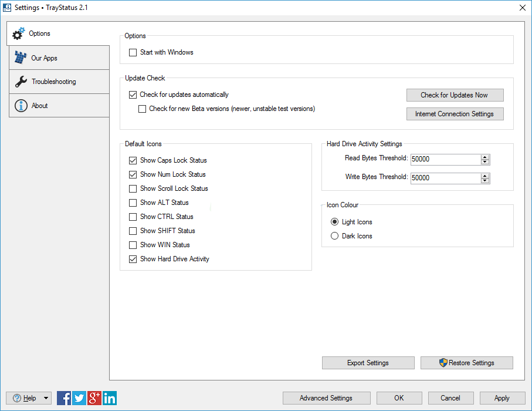The height and width of the screenshot is (411, 532).
Task: Open Internet Connection Settings
Action: pos(455,114)
